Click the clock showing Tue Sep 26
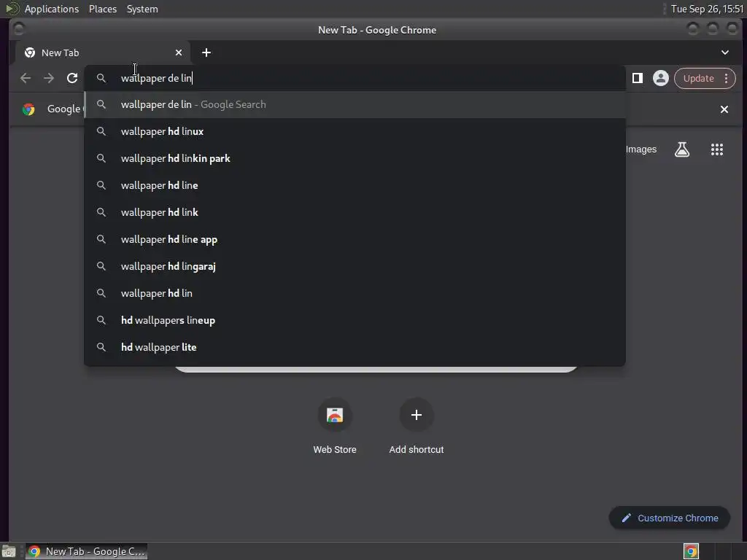Screen dimensions: 747x560 click(707, 9)
